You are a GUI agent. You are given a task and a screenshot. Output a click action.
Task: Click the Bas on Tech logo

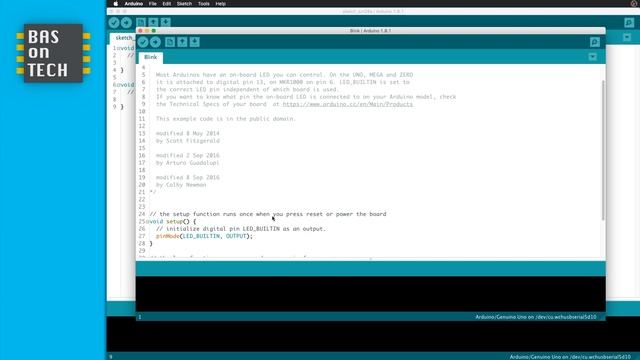53,53
